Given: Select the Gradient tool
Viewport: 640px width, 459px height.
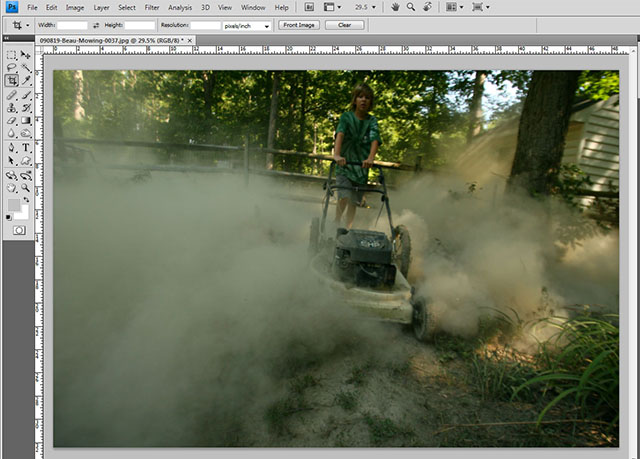Looking at the screenshot, I should [x=26, y=120].
